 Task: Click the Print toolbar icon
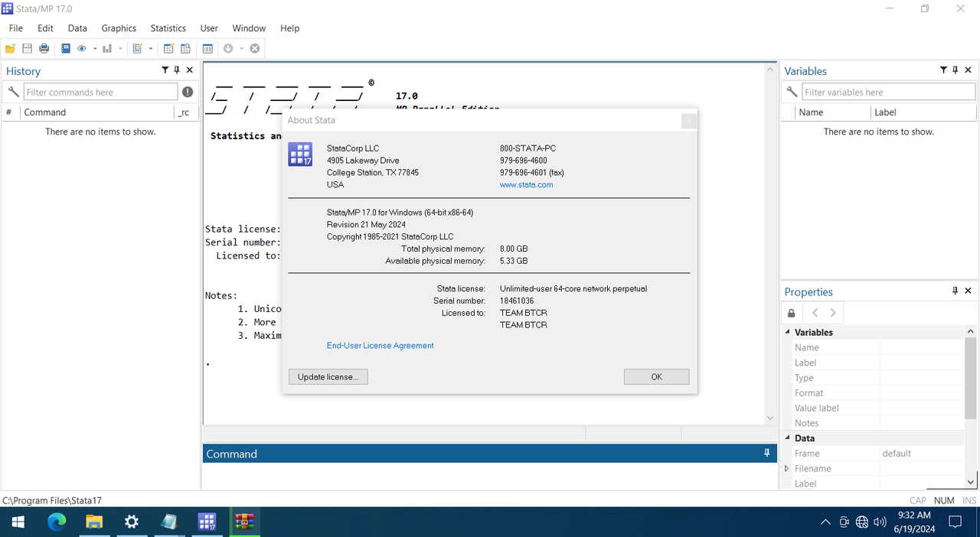tap(44, 49)
